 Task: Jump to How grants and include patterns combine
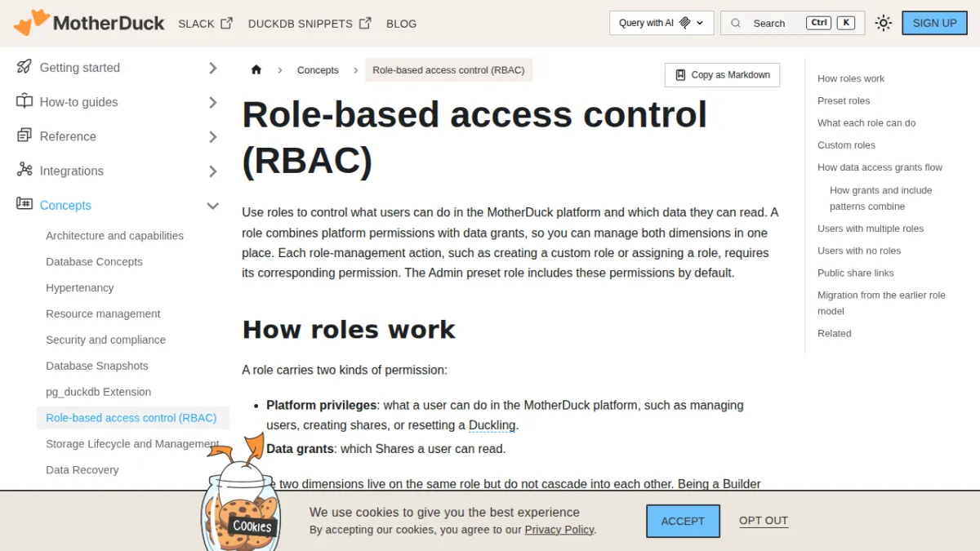coord(880,198)
